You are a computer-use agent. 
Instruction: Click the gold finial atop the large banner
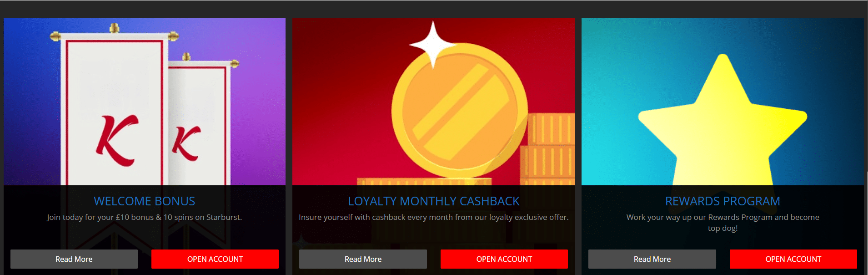coord(114,28)
